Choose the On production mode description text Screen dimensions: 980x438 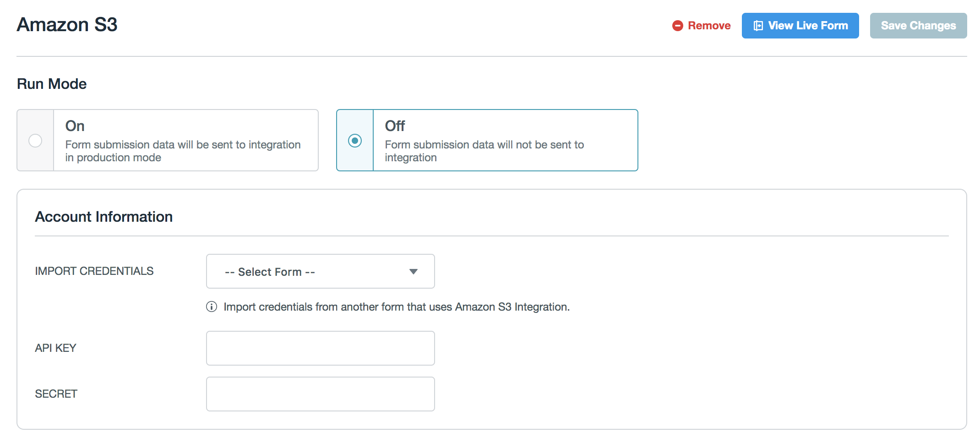(x=182, y=151)
